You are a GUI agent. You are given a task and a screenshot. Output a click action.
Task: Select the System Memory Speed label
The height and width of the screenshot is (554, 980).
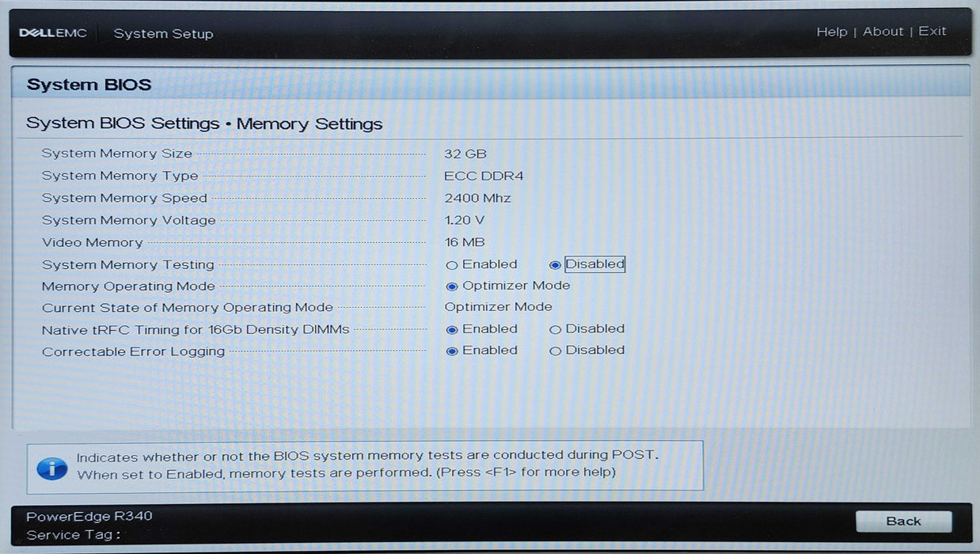click(124, 198)
